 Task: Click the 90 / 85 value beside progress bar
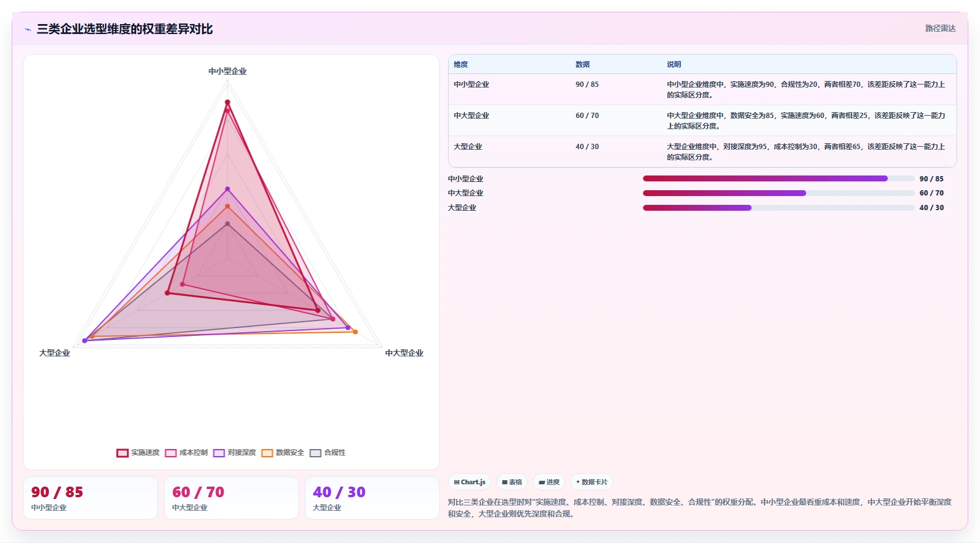coord(932,179)
